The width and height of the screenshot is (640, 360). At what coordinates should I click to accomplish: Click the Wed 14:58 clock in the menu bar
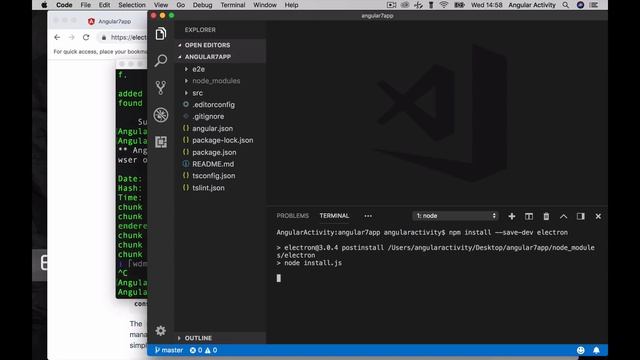coord(487,5)
